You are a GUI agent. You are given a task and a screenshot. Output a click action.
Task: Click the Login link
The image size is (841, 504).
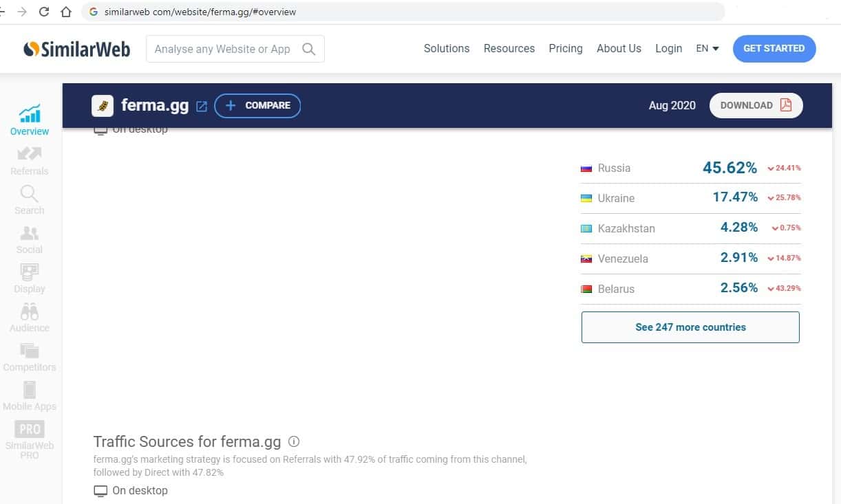coord(668,49)
